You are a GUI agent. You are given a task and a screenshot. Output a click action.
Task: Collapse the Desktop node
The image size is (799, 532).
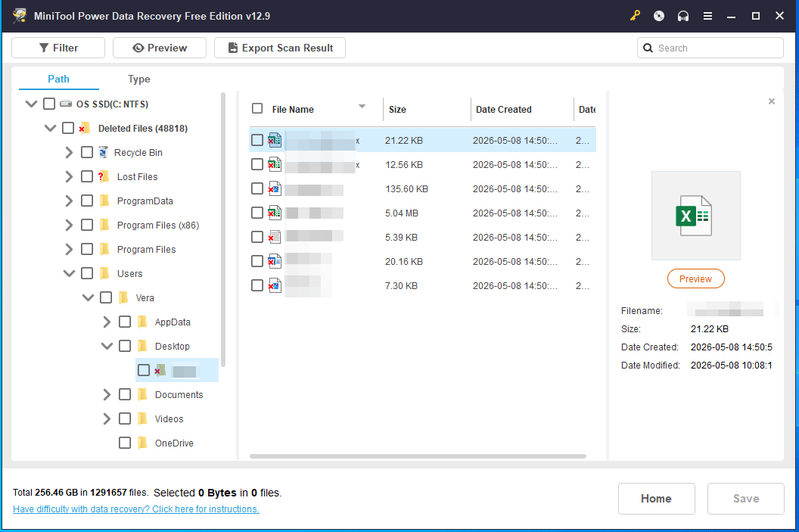click(107, 346)
